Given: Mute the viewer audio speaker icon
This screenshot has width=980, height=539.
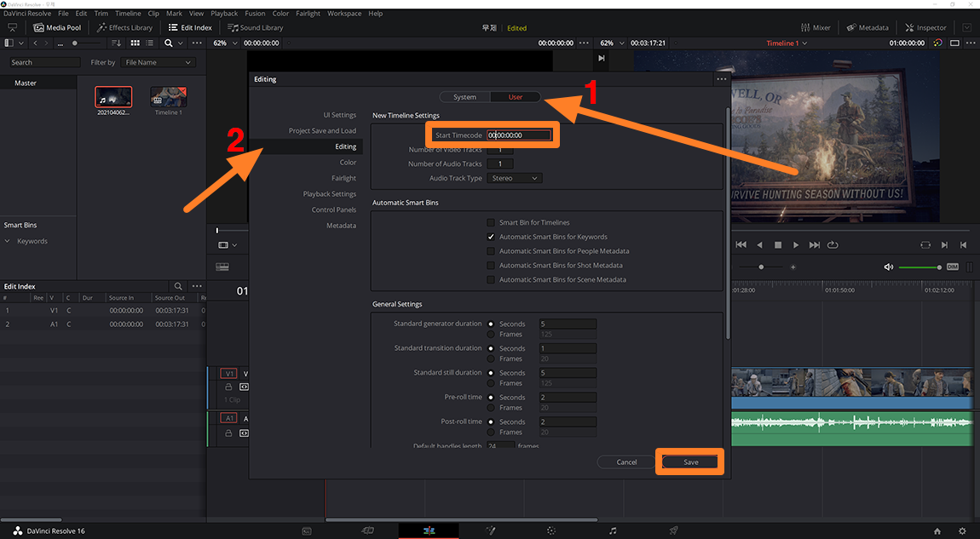Looking at the screenshot, I should 888,267.
